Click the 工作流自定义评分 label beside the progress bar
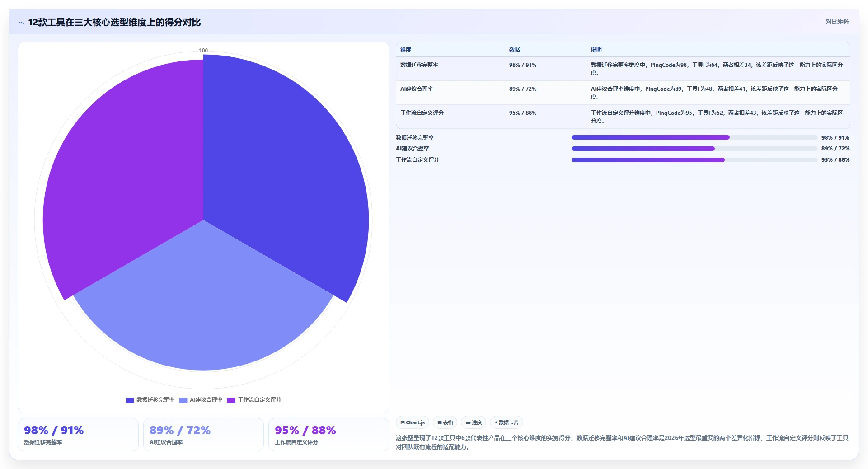Screen dimensions: 868x469 click(418, 160)
